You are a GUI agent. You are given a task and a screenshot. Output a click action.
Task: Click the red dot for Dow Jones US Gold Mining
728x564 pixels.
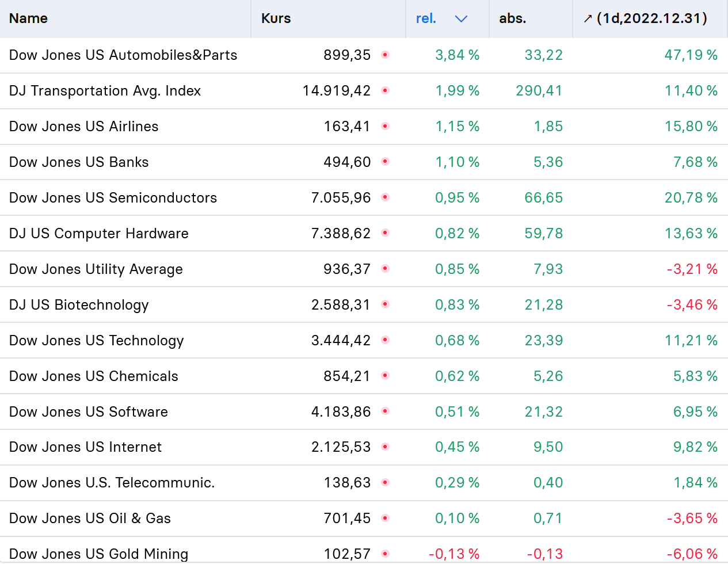pyautogui.click(x=386, y=554)
